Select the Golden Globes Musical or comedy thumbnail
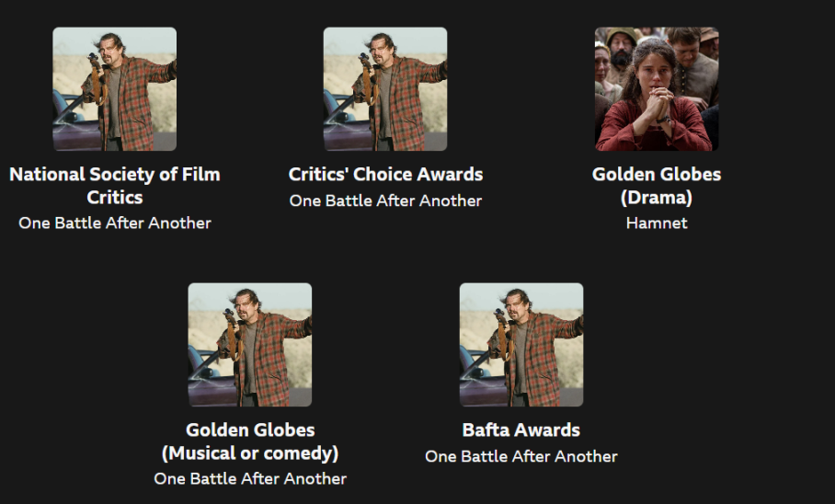The height and width of the screenshot is (504, 835). click(x=250, y=345)
